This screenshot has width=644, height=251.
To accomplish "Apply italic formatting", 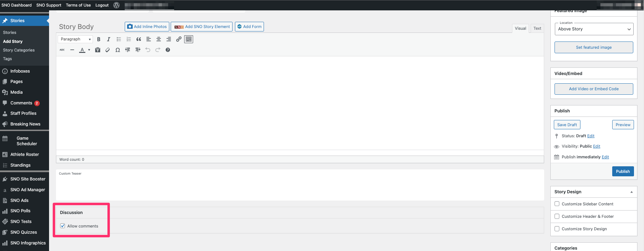I will pyautogui.click(x=108, y=39).
